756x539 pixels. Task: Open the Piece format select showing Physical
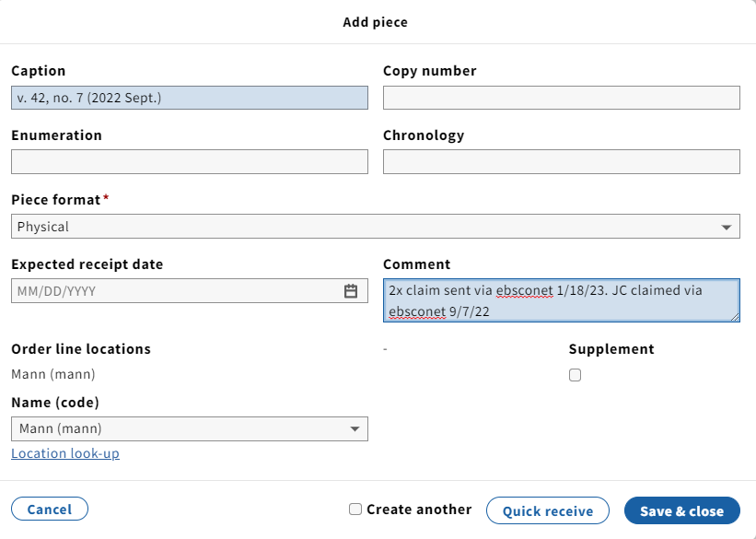coord(375,227)
